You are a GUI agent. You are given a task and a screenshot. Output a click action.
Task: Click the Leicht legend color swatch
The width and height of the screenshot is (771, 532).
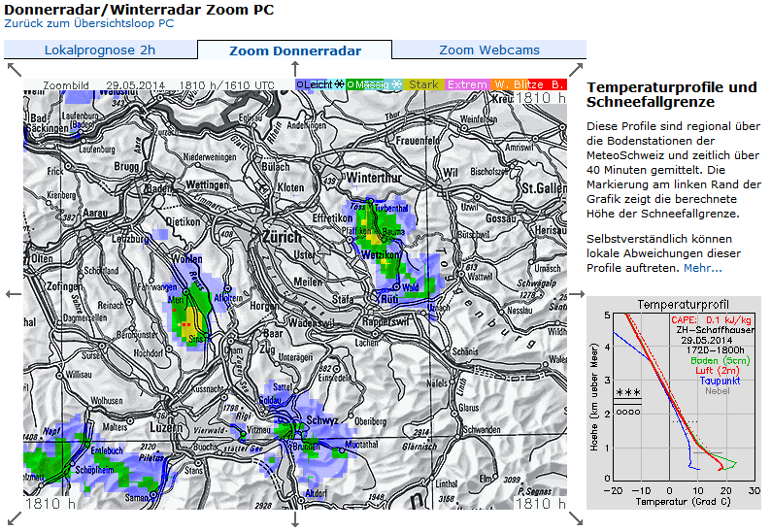click(x=319, y=84)
